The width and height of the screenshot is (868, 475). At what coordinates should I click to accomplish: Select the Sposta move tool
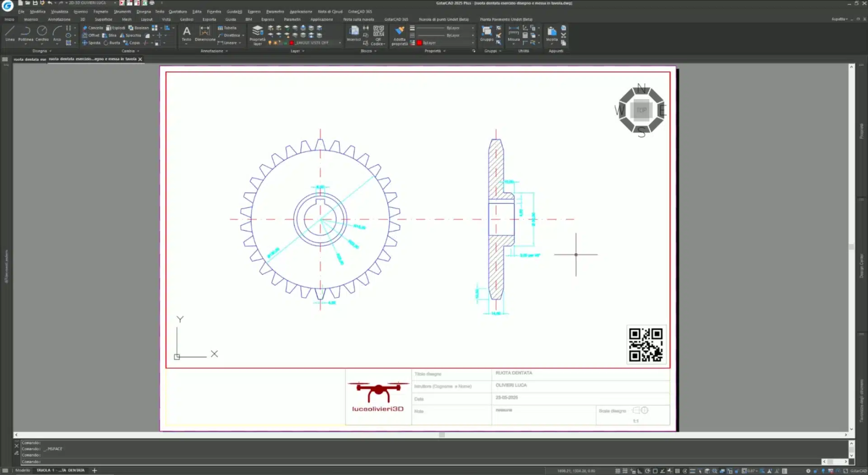point(91,43)
